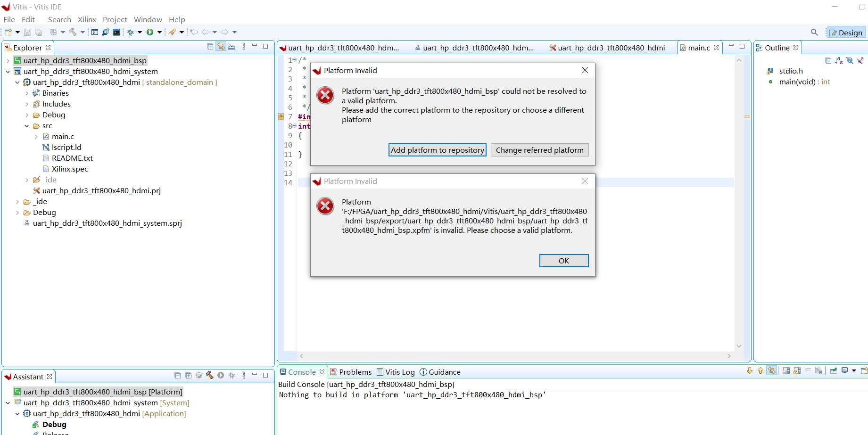This screenshot has width=868, height=435.
Task: Click Add platform to repository button
Action: [x=438, y=150]
